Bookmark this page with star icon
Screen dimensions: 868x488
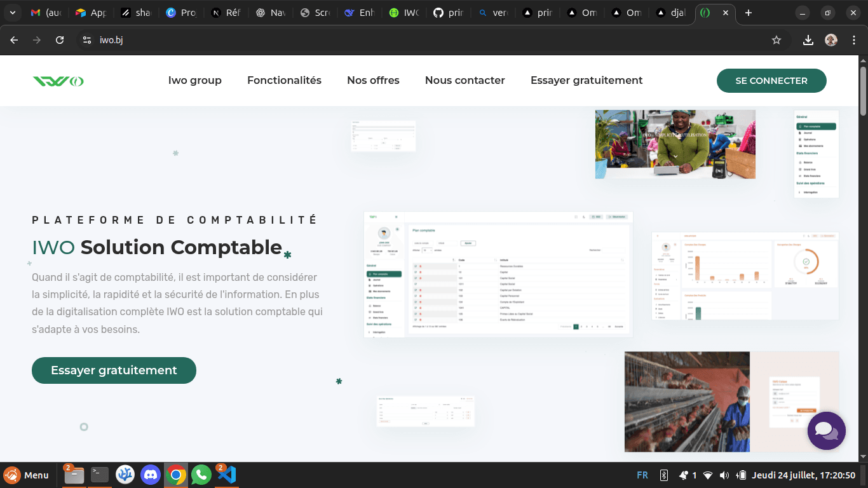click(776, 40)
